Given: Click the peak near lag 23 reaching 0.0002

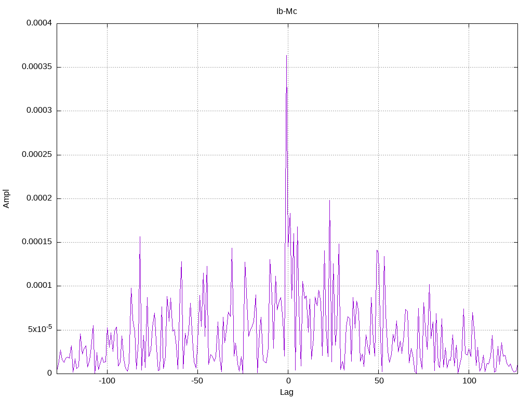Looking at the screenshot, I should click(x=329, y=201).
